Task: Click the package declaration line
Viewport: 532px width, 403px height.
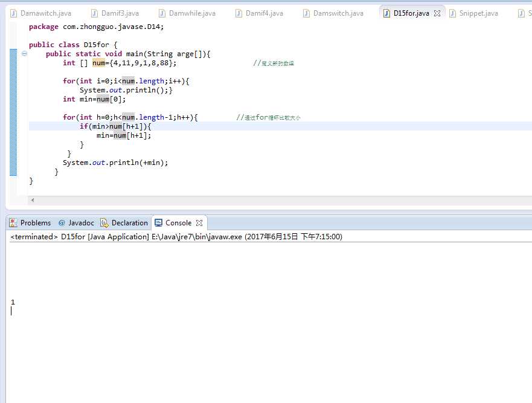Action: point(96,27)
